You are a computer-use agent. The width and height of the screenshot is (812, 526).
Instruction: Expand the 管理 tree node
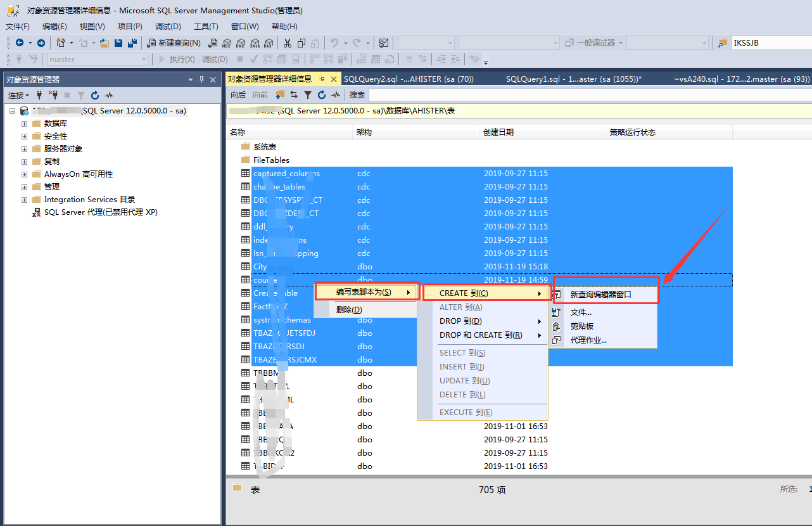point(24,186)
